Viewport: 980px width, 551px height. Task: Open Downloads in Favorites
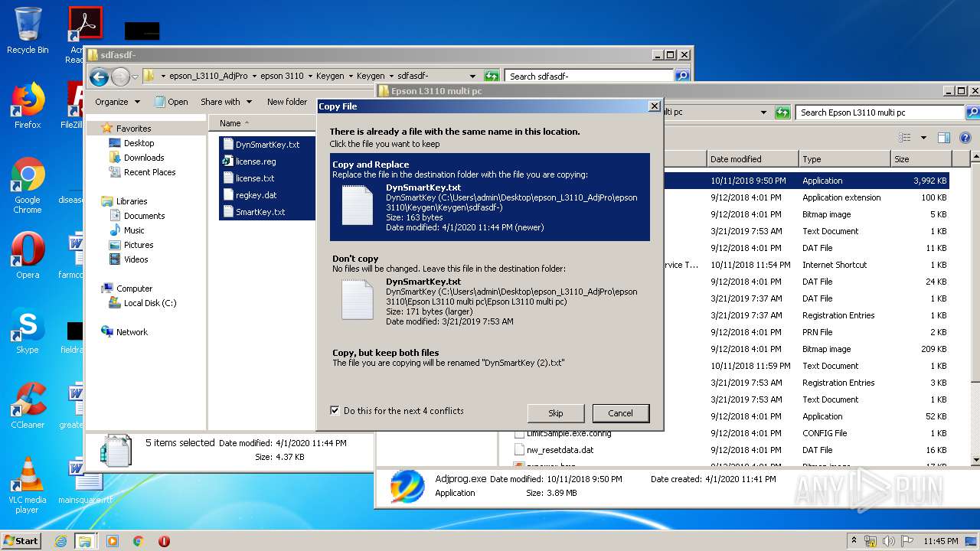(144, 158)
